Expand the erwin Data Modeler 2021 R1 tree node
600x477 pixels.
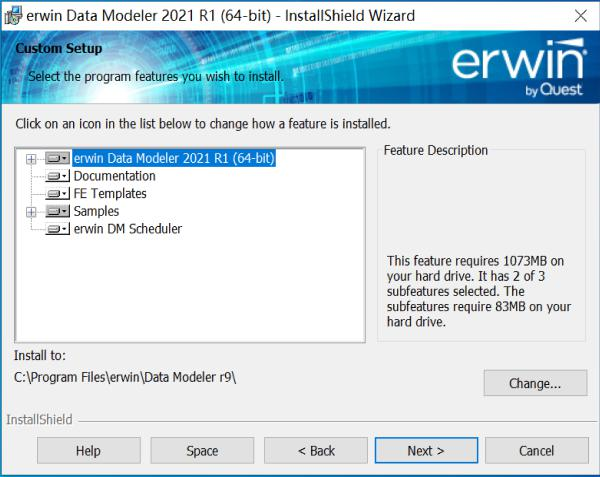(31, 159)
